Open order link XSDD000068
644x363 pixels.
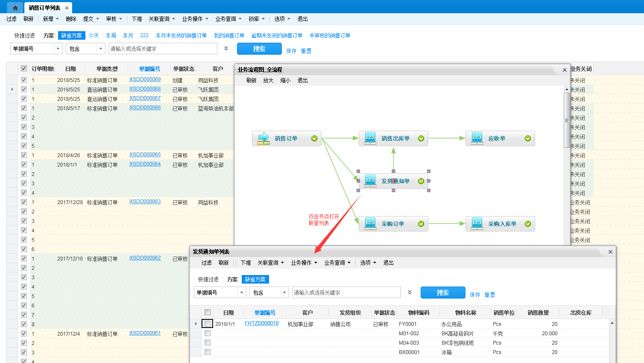point(145,89)
